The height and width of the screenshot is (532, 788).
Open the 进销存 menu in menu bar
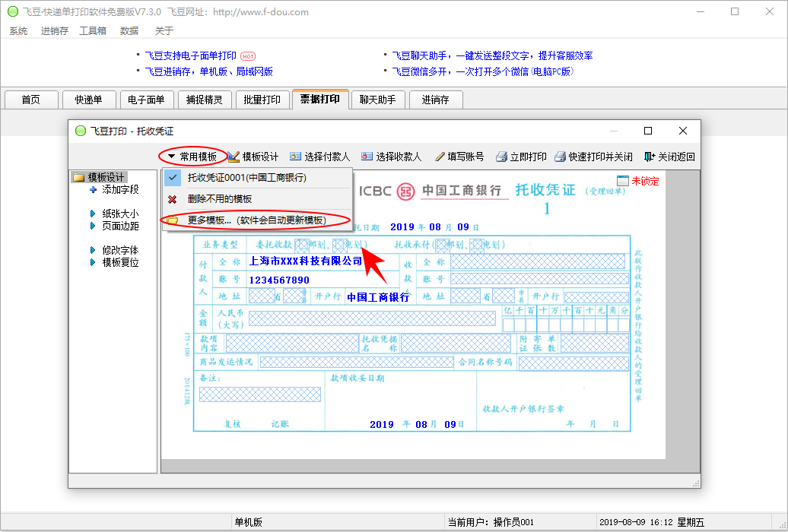coord(54,30)
